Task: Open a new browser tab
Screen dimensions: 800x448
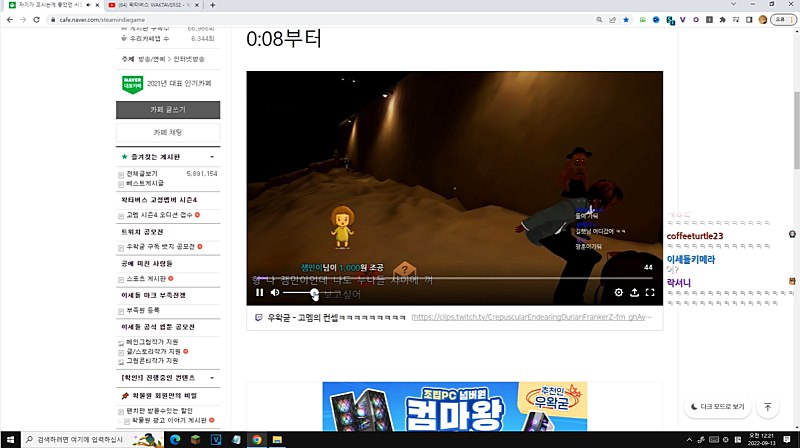Action: (x=213, y=5)
